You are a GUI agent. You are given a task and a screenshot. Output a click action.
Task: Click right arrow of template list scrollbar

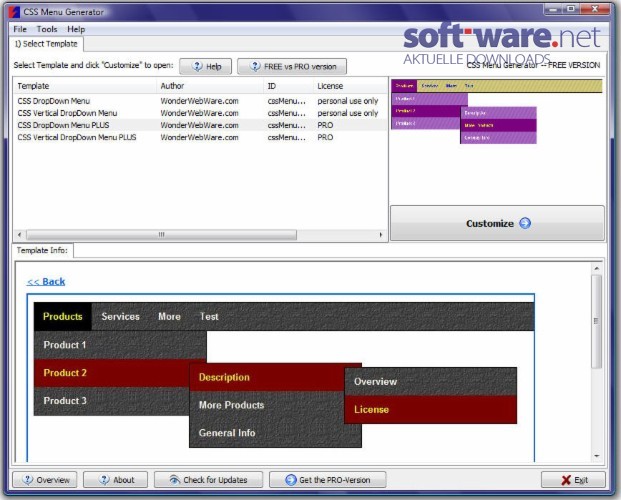click(x=381, y=235)
